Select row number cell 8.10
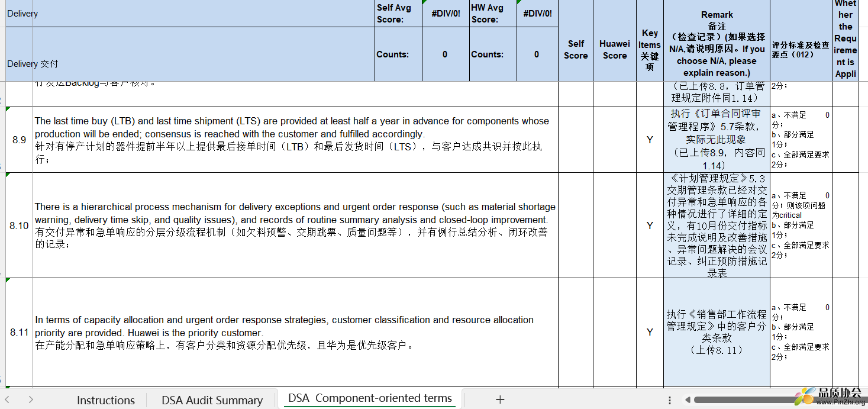Screen dimensions: 868x409 click(19, 226)
